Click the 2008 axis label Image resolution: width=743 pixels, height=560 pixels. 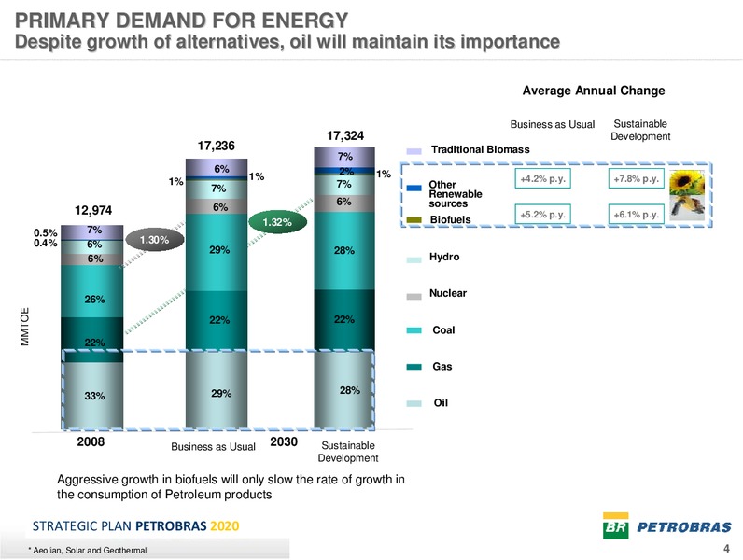click(91, 441)
